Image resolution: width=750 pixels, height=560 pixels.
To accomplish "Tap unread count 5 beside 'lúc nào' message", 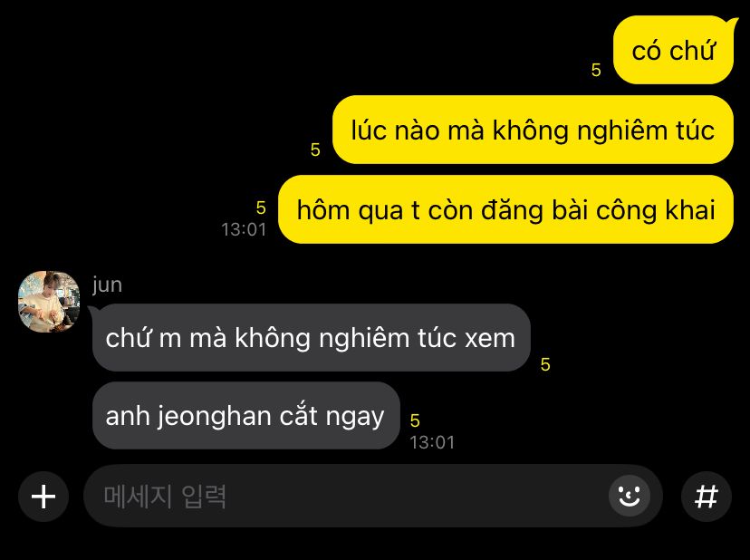I will click(x=315, y=150).
